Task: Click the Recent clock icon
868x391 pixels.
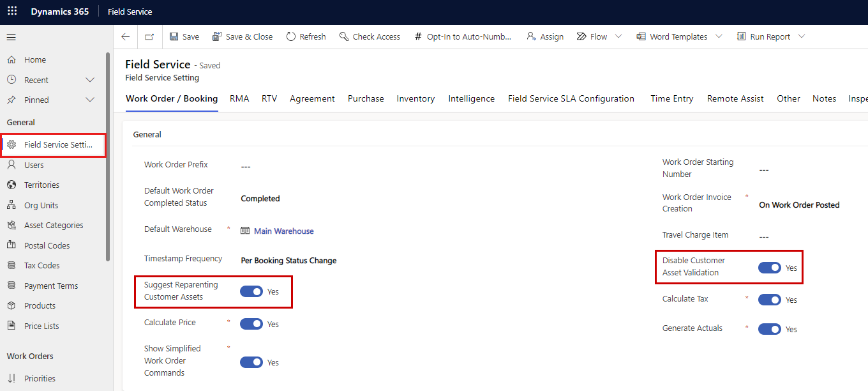Action: point(11,80)
